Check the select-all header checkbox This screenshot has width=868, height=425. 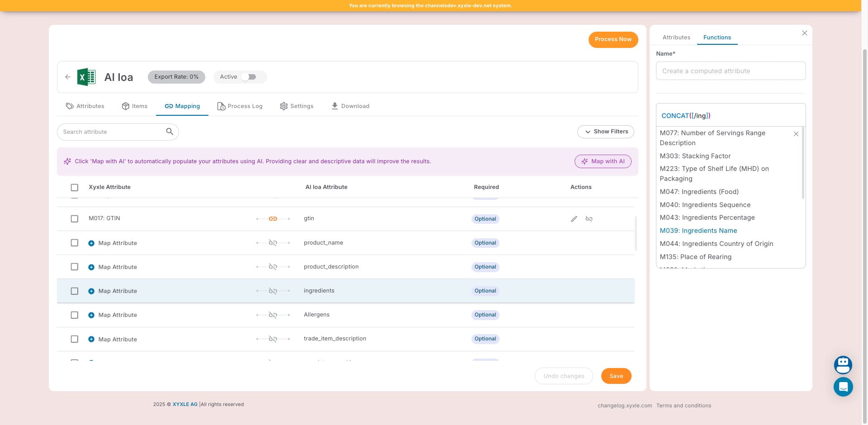tap(75, 188)
